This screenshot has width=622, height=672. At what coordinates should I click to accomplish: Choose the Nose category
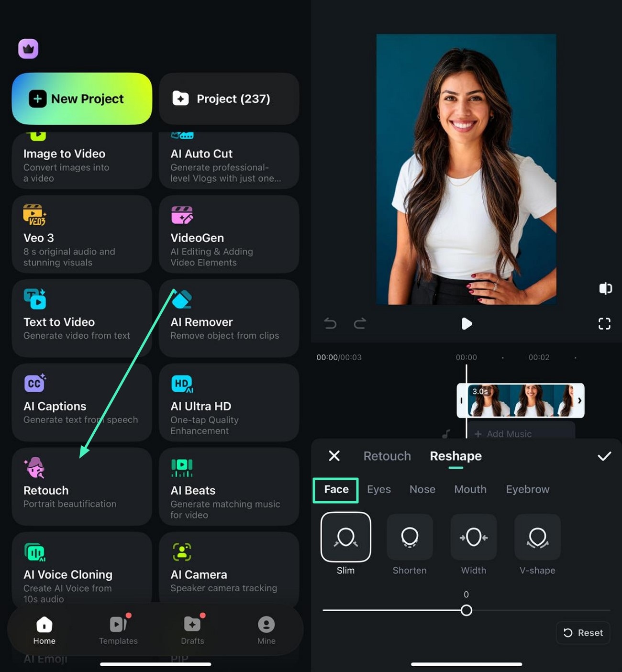tap(422, 489)
